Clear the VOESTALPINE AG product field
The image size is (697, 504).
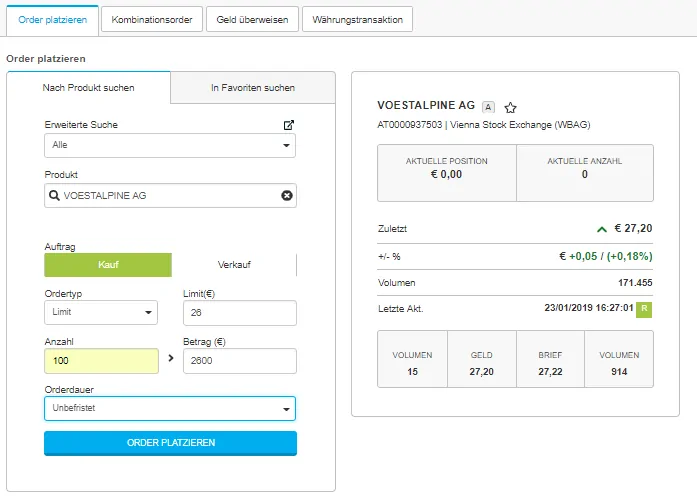[x=287, y=195]
